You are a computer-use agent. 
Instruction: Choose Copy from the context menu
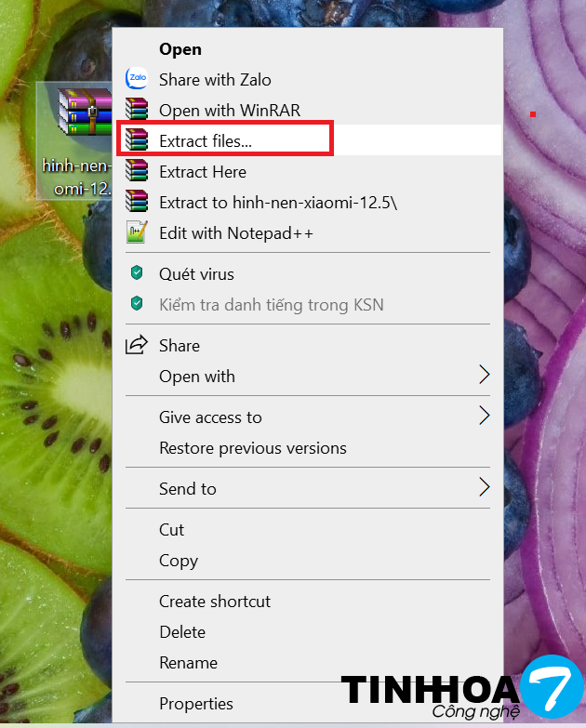click(x=178, y=561)
